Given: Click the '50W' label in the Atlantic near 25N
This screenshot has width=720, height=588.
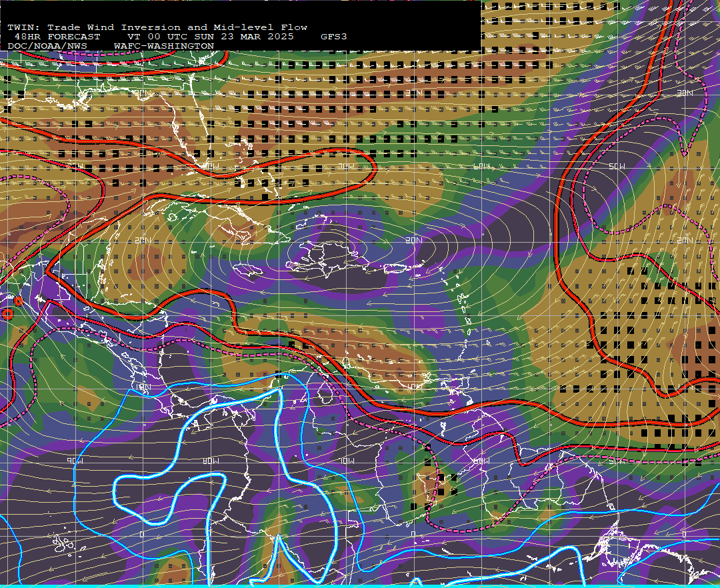Looking at the screenshot, I should [617, 166].
